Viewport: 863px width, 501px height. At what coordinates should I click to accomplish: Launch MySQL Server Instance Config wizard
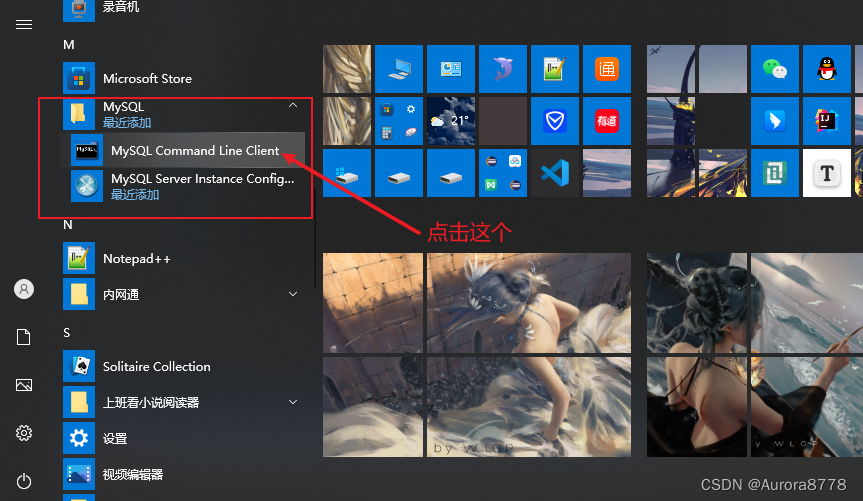tap(183, 186)
